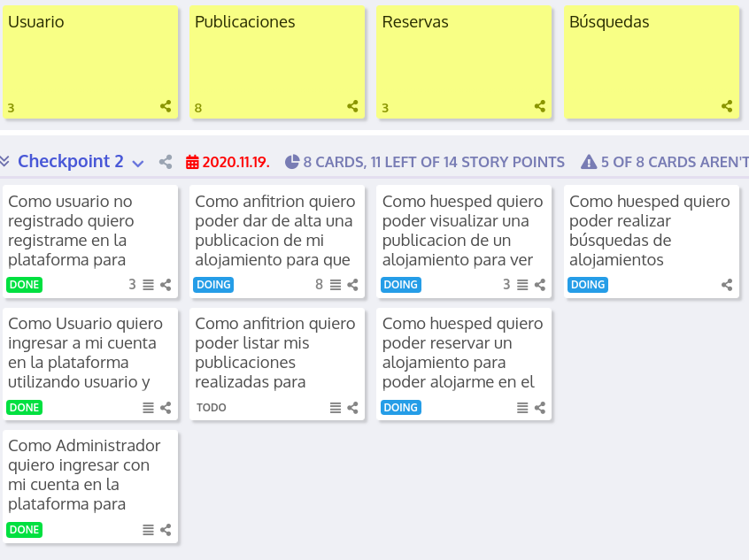Share the 'dar de alta una publicacion' card

(x=352, y=285)
